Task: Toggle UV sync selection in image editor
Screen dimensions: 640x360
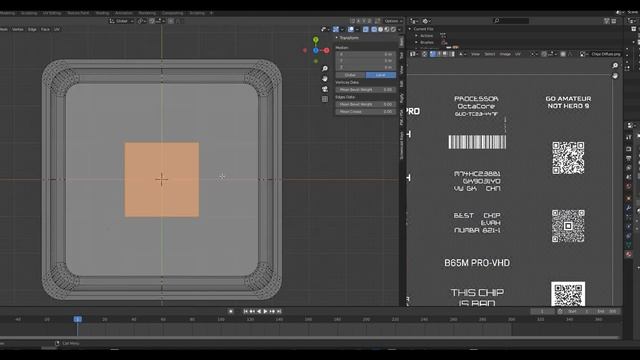Action: 424,54
